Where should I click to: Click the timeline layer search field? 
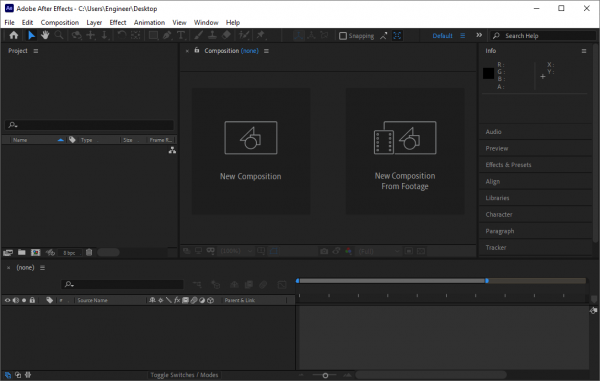pyautogui.click(x=122, y=284)
